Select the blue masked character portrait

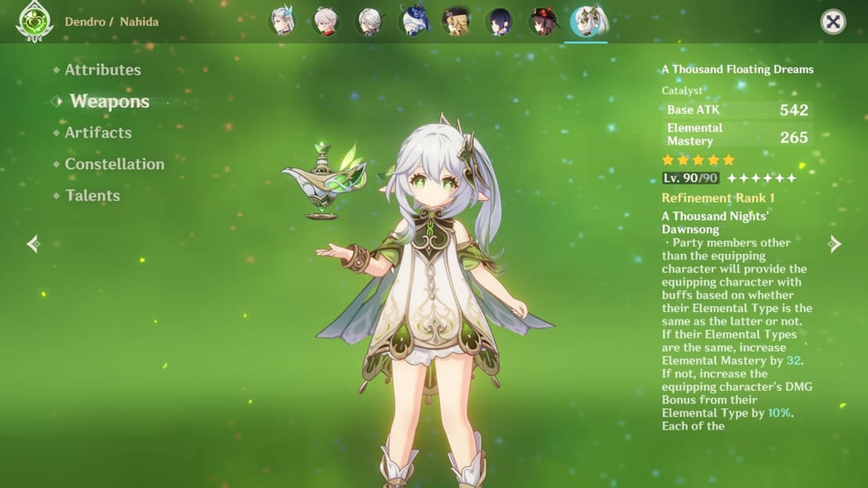click(414, 22)
